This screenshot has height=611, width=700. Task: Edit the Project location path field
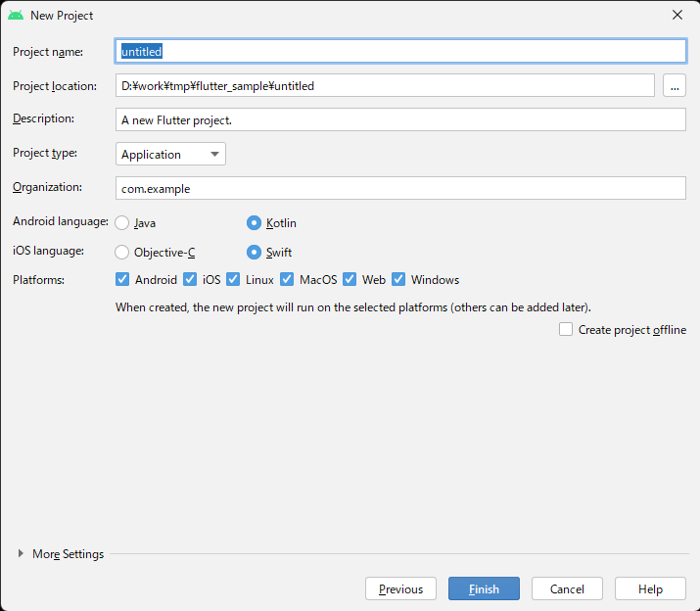385,85
